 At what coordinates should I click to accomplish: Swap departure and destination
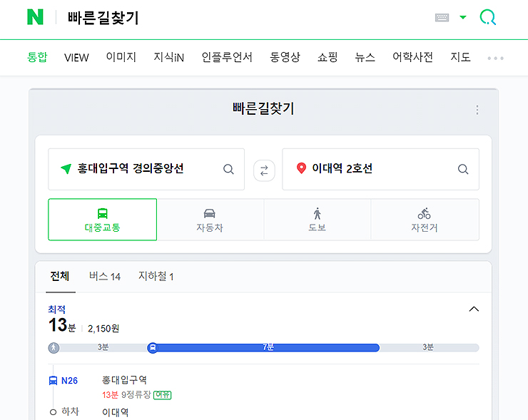[264, 170]
